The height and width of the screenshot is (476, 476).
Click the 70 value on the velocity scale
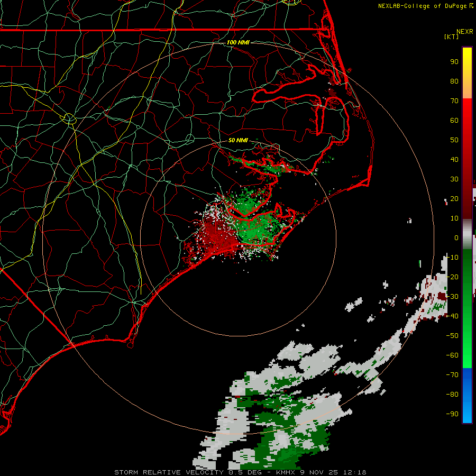[454, 101]
